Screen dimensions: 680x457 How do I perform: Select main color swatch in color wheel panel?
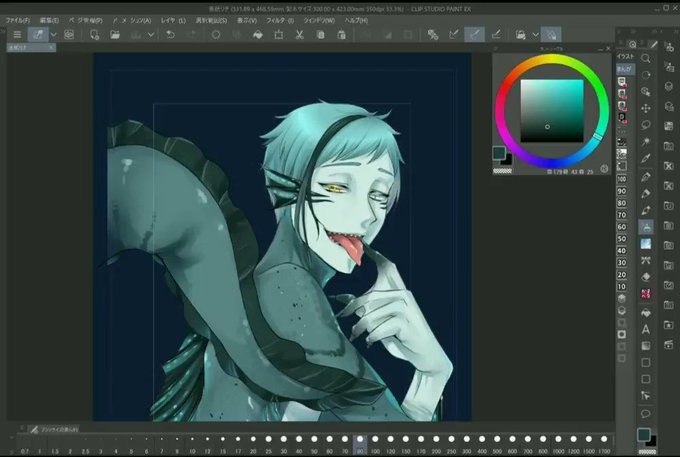tap(499, 153)
